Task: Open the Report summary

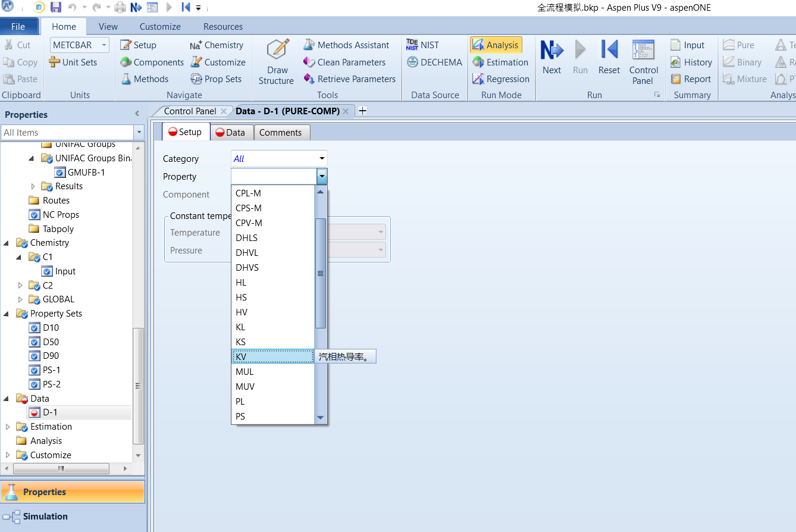Action: pyautogui.click(x=690, y=79)
